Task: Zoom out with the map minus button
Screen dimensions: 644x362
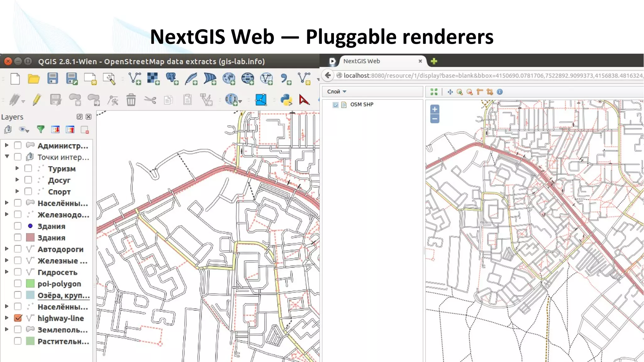Action: pos(435,119)
